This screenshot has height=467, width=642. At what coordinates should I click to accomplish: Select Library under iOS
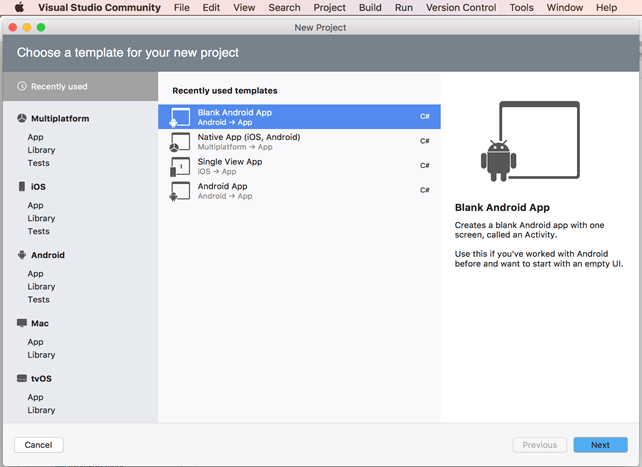click(x=41, y=219)
